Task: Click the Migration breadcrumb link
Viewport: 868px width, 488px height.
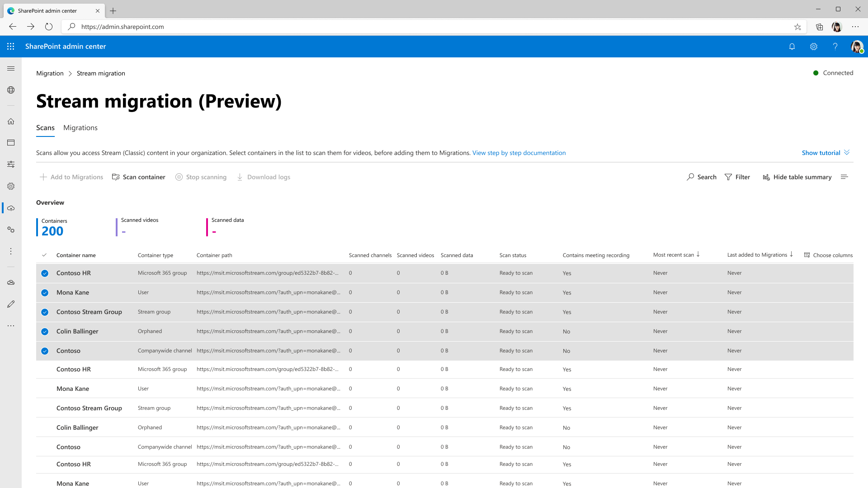Action: [49, 73]
